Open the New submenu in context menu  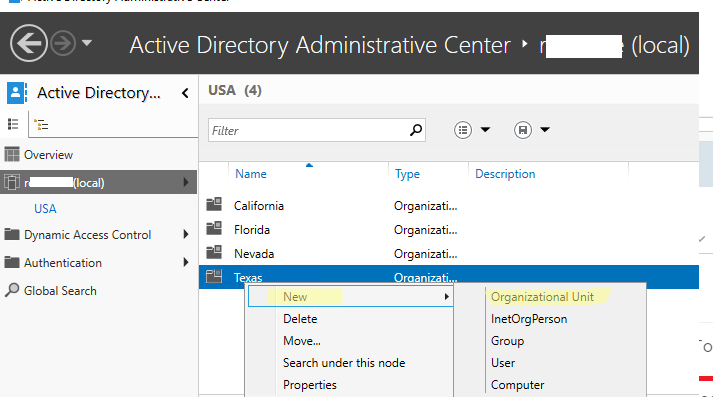coord(350,297)
